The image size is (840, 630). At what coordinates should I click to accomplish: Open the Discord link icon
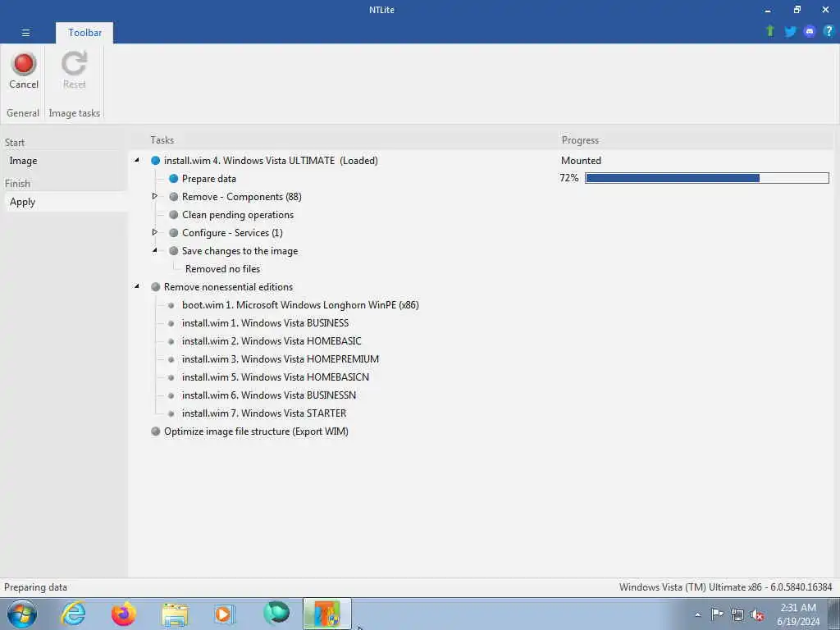[810, 32]
